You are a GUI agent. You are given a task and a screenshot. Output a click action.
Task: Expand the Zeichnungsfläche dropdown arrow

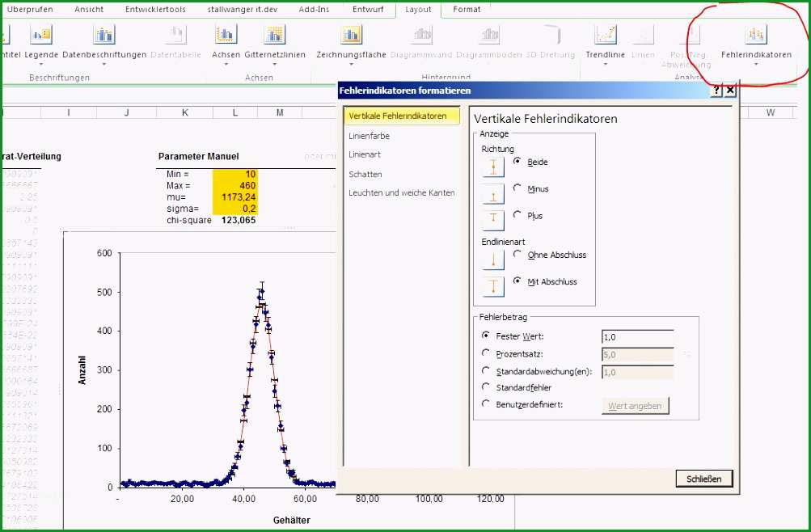(x=351, y=65)
